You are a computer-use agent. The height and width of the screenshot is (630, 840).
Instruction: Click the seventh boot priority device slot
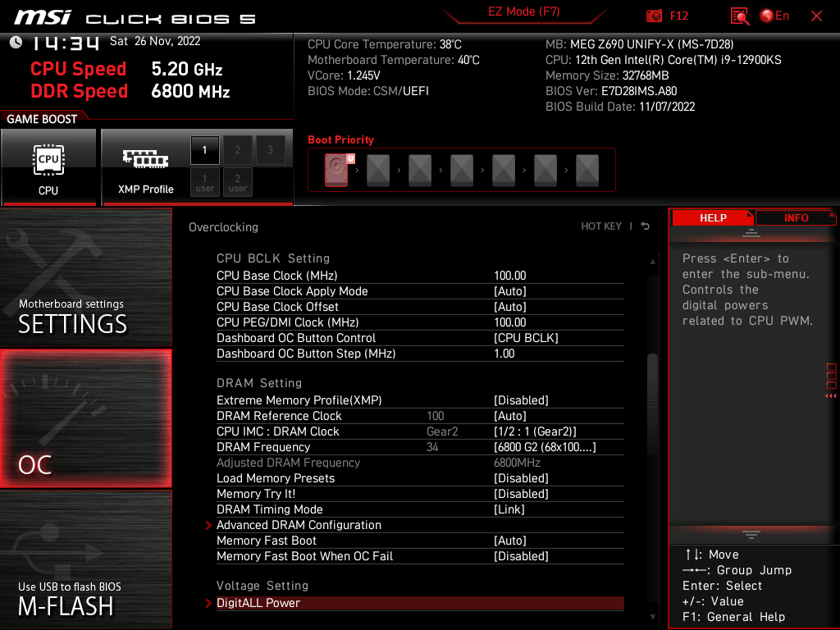click(587, 171)
